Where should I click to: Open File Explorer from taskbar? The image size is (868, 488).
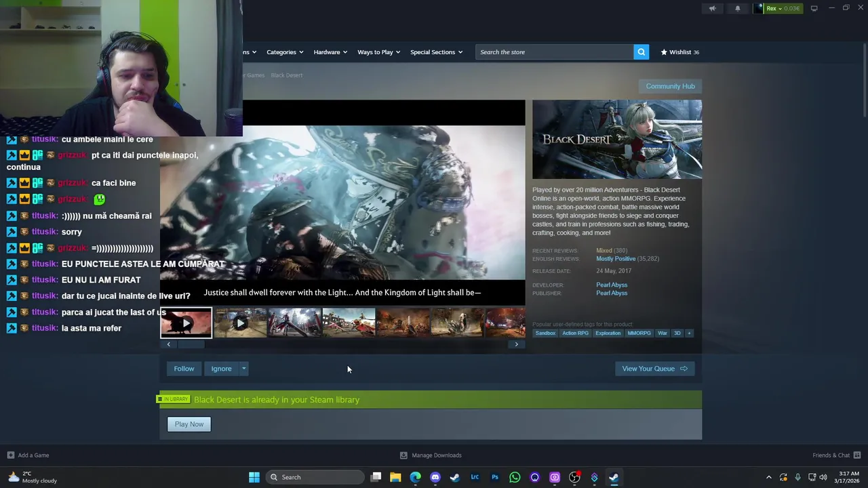[395, 477]
